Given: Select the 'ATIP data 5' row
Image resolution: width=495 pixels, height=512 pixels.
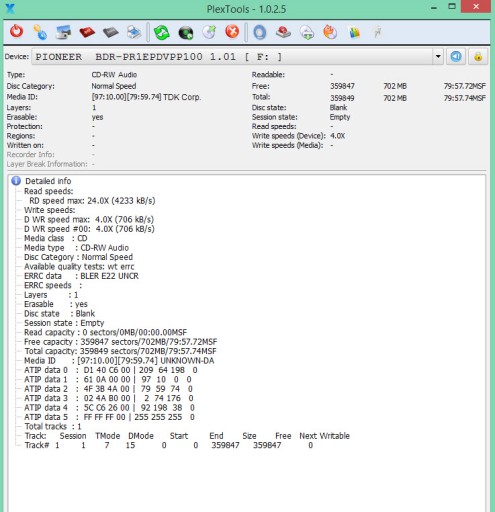Looking at the screenshot, I should [x=109, y=417].
